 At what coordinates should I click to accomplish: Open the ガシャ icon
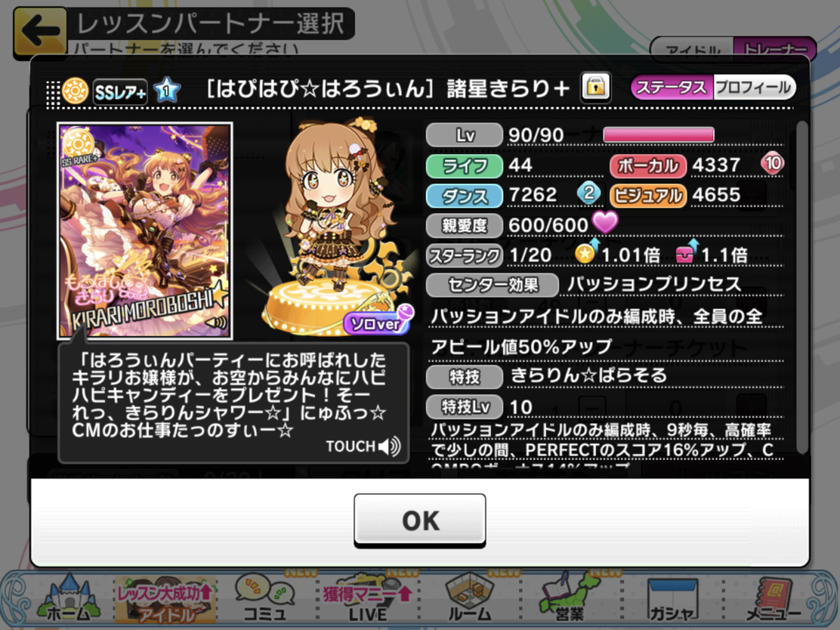coord(672,599)
